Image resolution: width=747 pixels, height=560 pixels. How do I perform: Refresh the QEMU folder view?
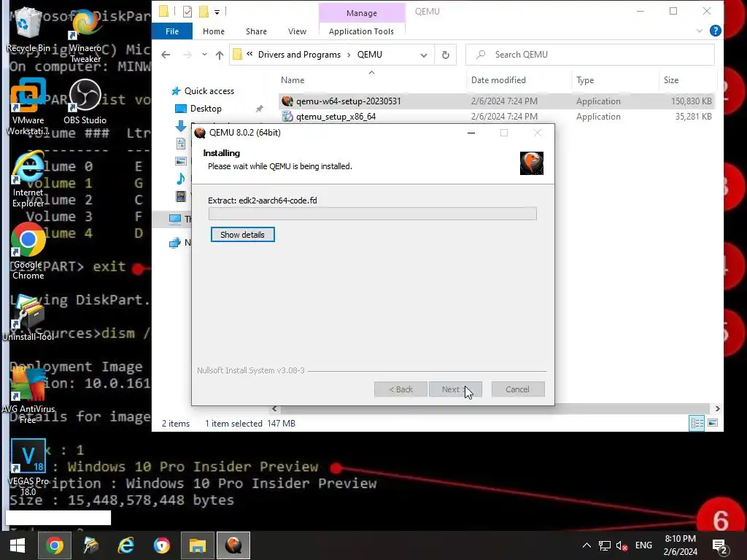446,55
